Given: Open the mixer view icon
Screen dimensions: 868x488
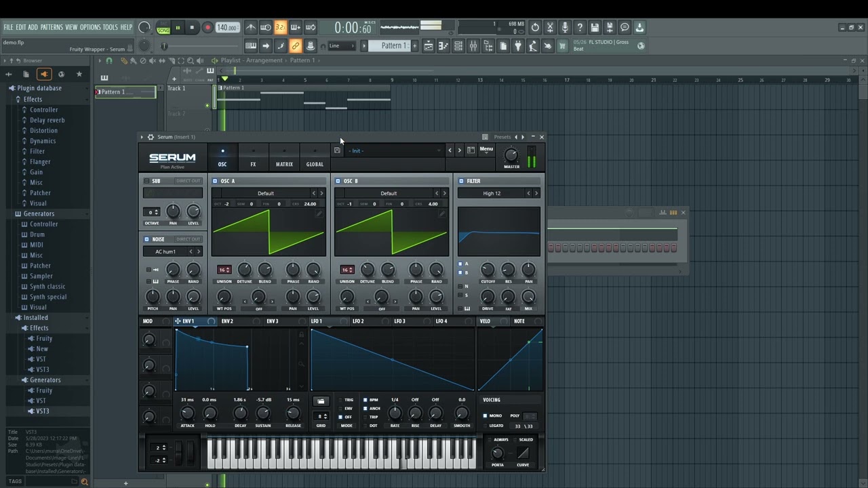Looking at the screenshot, I should pyautogui.click(x=473, y=46).
